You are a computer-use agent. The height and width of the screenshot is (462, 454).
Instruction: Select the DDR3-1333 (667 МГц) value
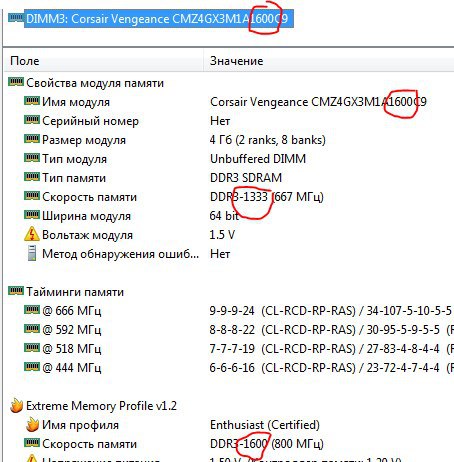click(x=267, y=197)
